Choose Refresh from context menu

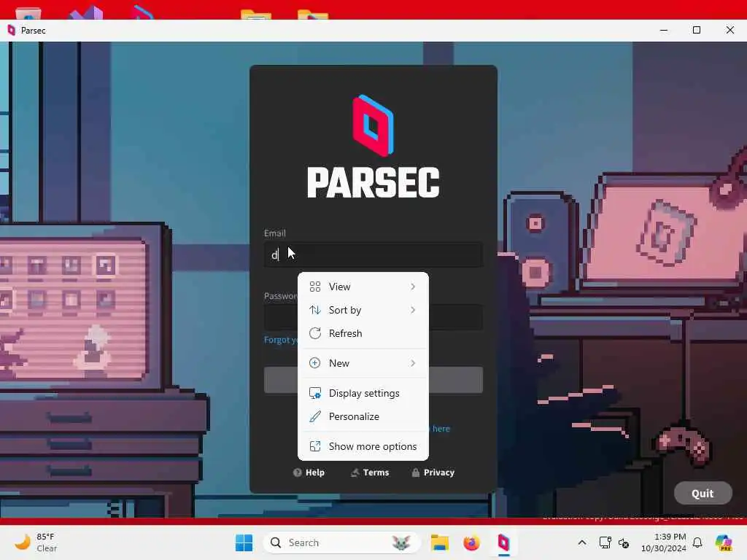point(363,333)
